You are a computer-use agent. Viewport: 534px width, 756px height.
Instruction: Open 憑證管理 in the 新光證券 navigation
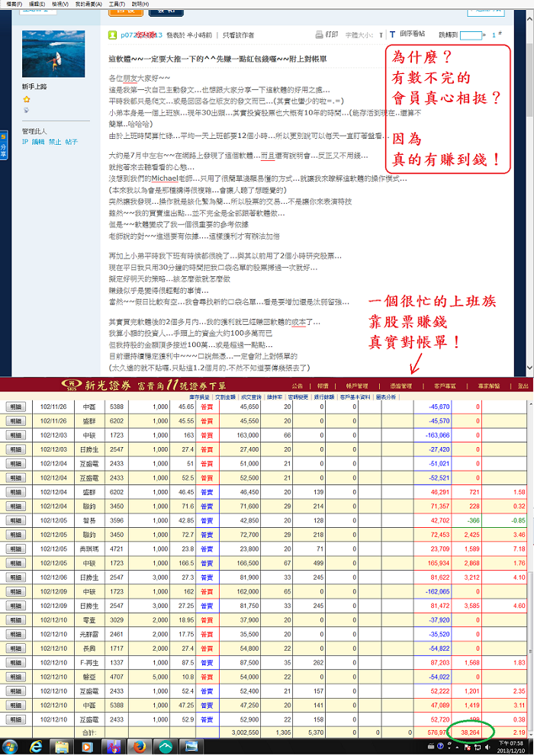pyautogui.click(x=401, y=386)
